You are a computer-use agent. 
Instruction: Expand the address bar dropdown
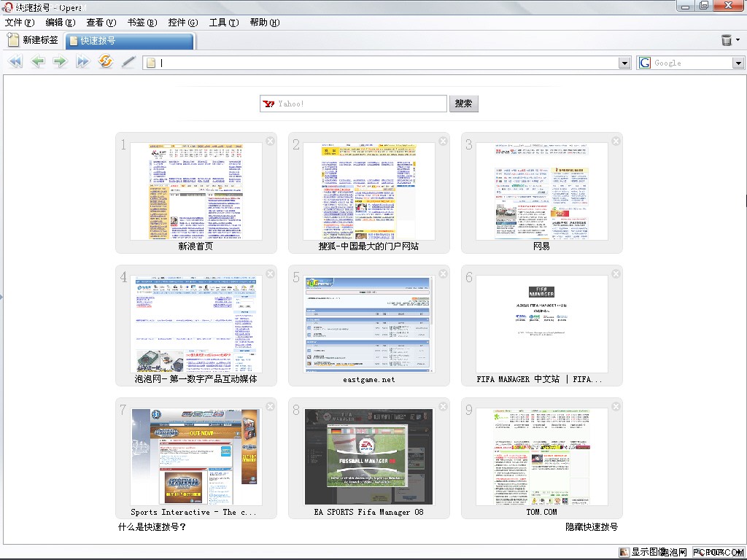[x=624, y=63]
